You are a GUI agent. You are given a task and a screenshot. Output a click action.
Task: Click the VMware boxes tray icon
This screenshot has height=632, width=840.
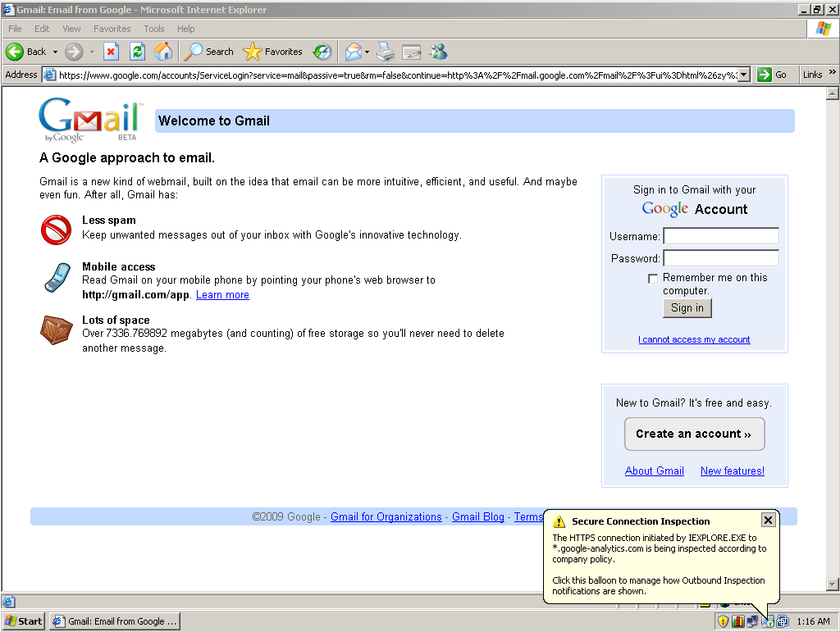click(783, 621)
